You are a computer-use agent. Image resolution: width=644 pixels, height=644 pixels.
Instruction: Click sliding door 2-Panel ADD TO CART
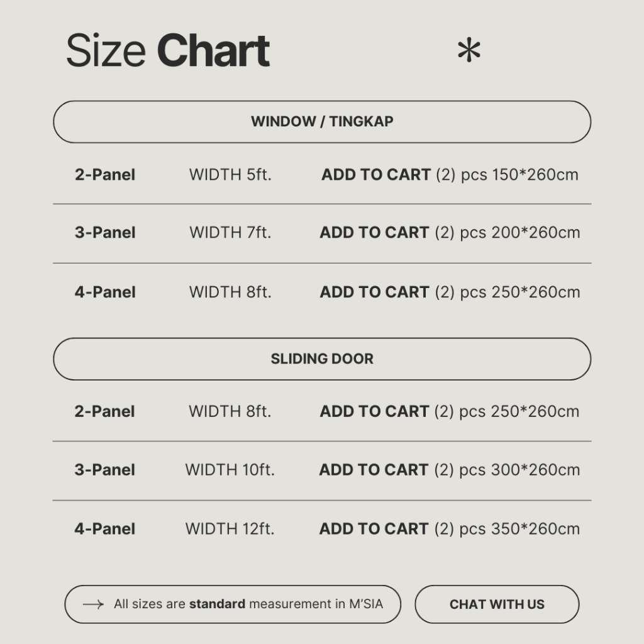[374, 411]
